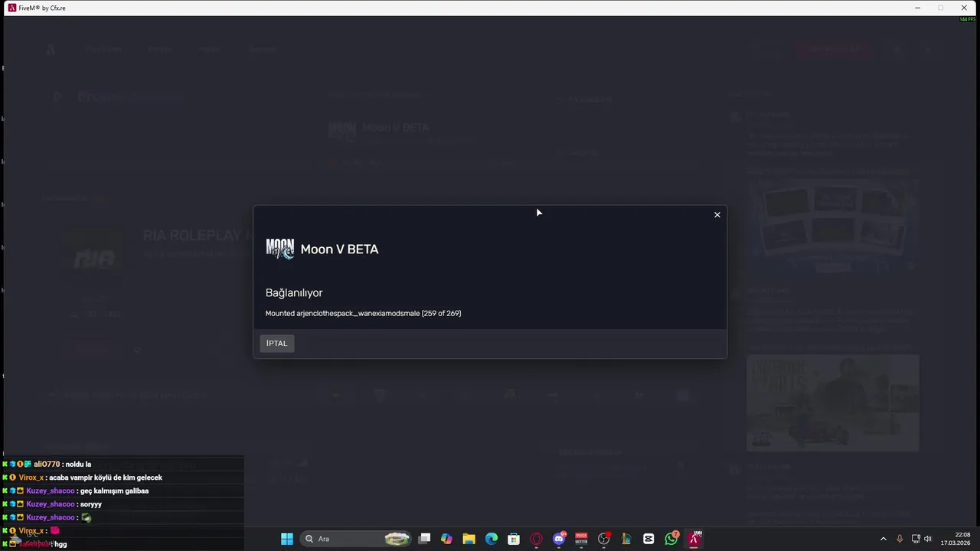
Task: Open File Explorer from the taskbar
Action: pyautogui.click(x=469, y=539)
